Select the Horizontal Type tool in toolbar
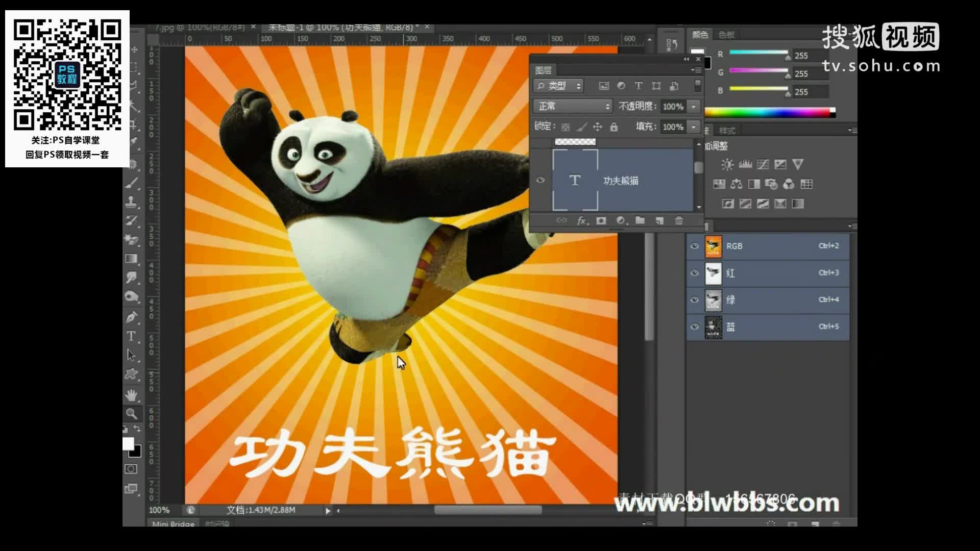Screen dimensions: 980x551 click(x=132, y=336)
